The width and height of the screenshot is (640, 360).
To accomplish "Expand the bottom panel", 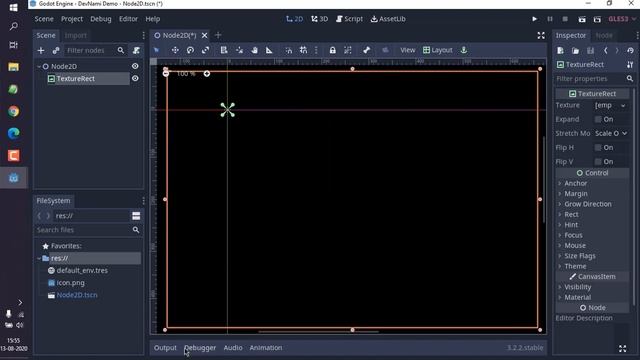I will (622, 348).
